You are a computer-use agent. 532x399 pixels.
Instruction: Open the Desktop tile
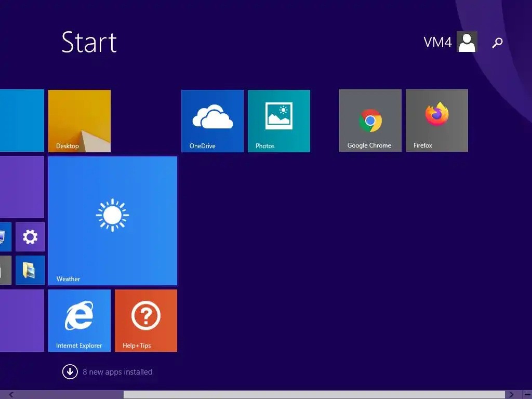79,121
